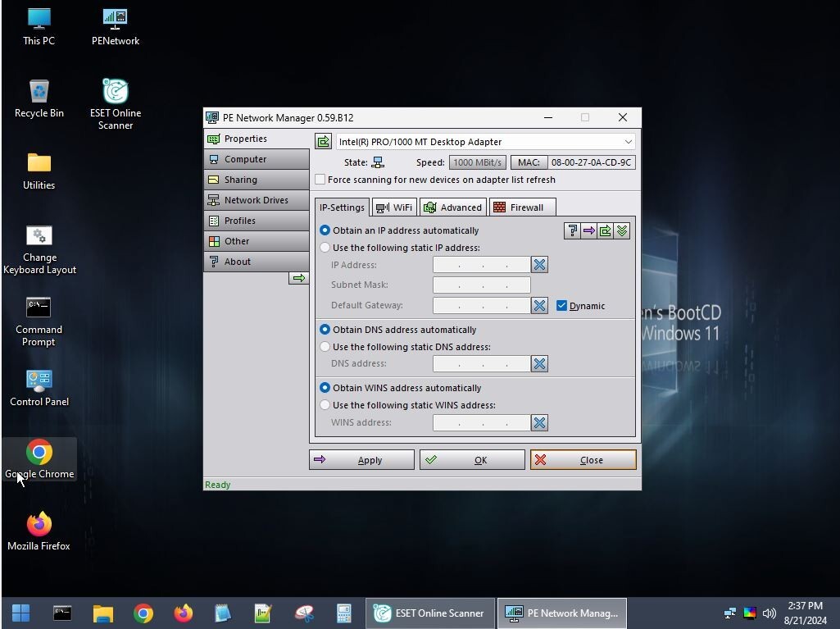Viewport: 840px width, 629px height.
Task: Clear the IP Address field with X icon
Action: (539, 265)
